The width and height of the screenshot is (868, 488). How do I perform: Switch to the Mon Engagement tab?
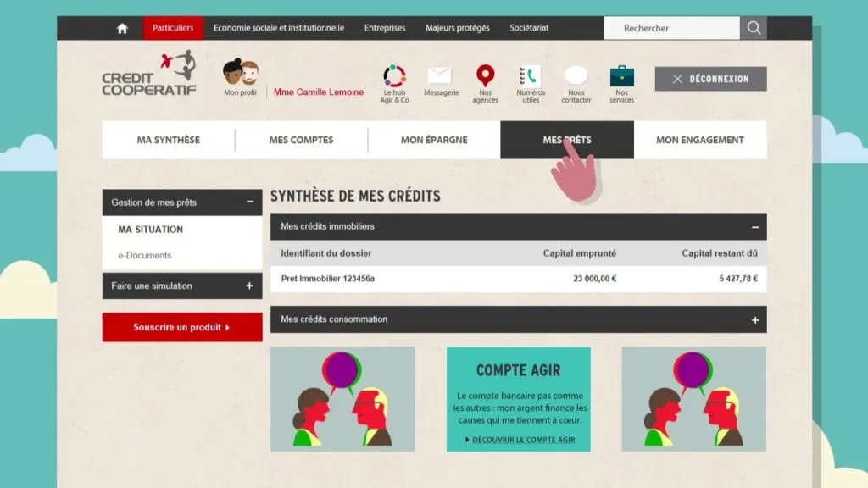700,140
